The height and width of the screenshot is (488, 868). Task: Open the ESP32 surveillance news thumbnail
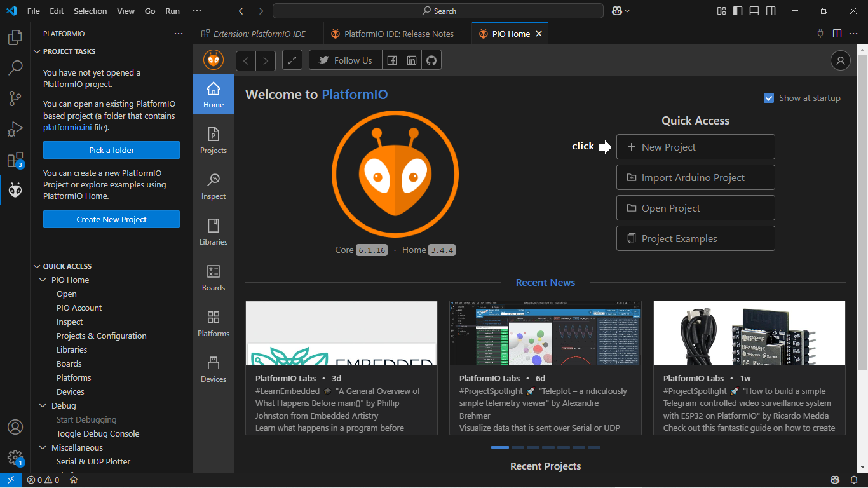(749, 333)
